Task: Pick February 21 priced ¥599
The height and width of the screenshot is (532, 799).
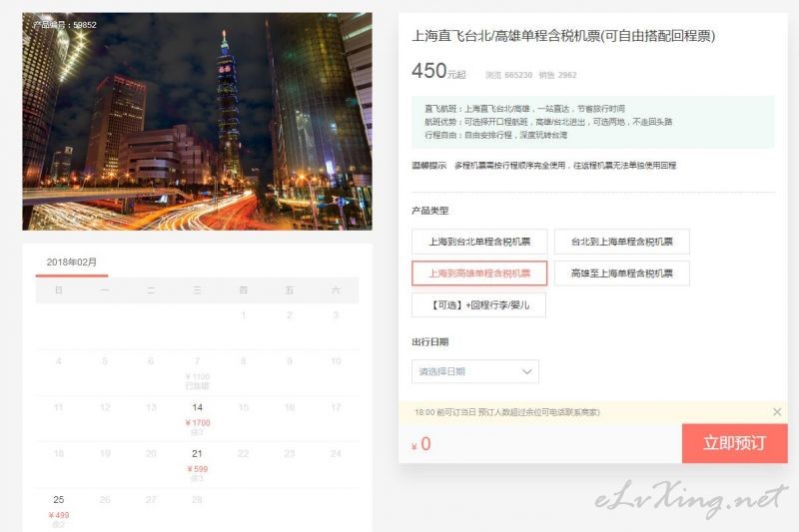Action: (x=197, y=465)
